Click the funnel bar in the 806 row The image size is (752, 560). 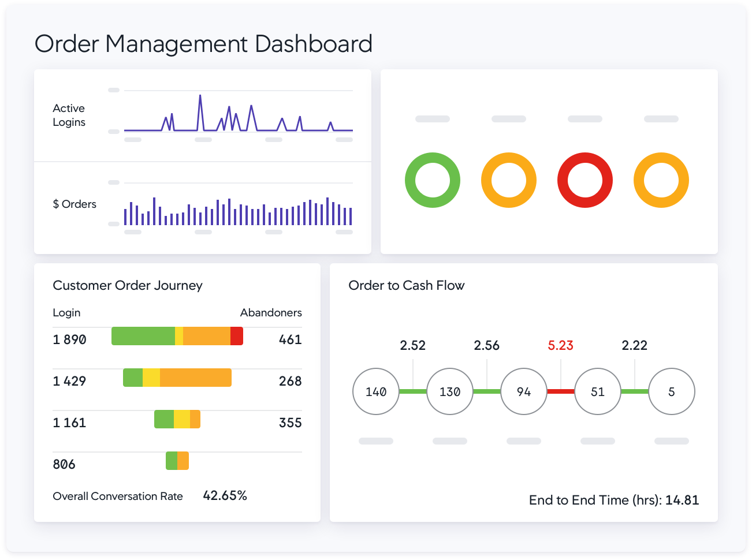click(177, 461)
